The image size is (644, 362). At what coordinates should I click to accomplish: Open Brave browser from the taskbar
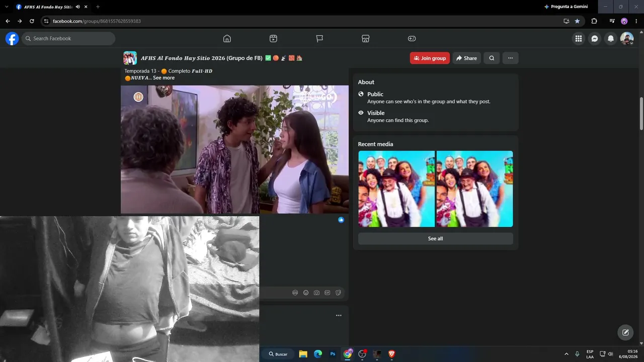392,354
